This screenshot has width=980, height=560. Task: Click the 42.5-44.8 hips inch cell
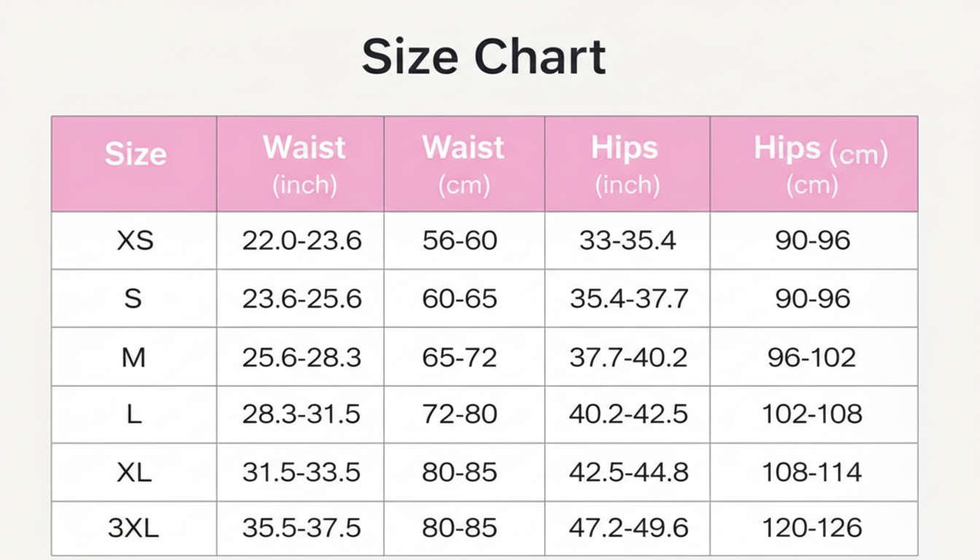tap(628, 472)
